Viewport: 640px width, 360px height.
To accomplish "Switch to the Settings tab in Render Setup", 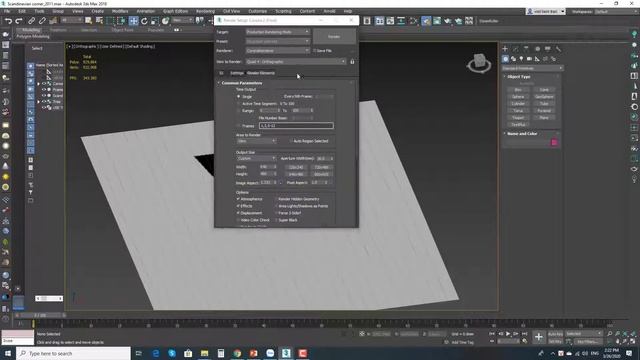I will (236, 73).
